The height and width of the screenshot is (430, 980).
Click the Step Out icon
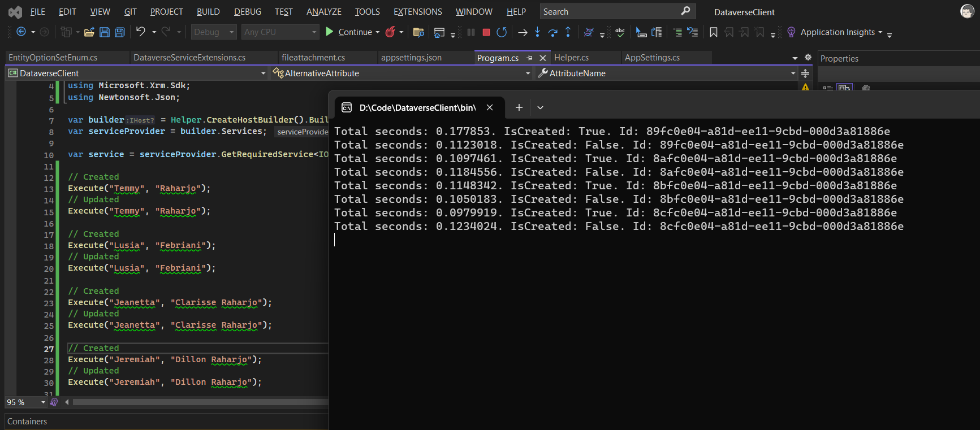click(568, 32)
